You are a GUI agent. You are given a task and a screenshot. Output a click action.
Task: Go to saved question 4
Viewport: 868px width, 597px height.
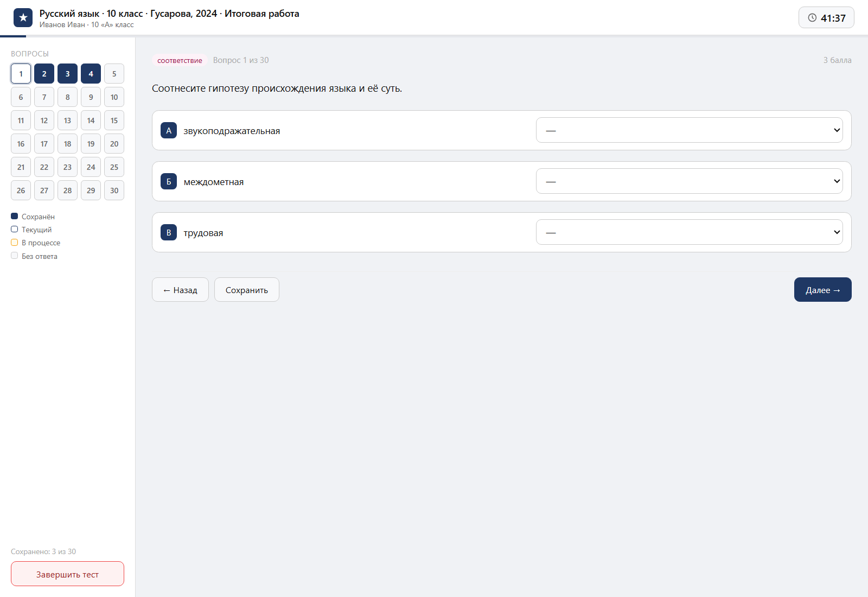91,74
